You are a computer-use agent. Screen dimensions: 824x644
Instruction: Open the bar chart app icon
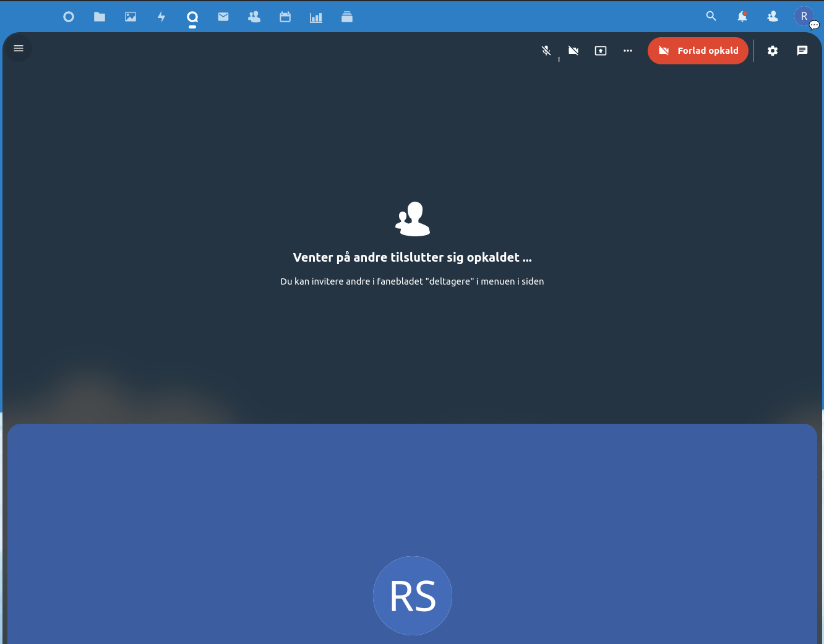click(x=316, y=17)
